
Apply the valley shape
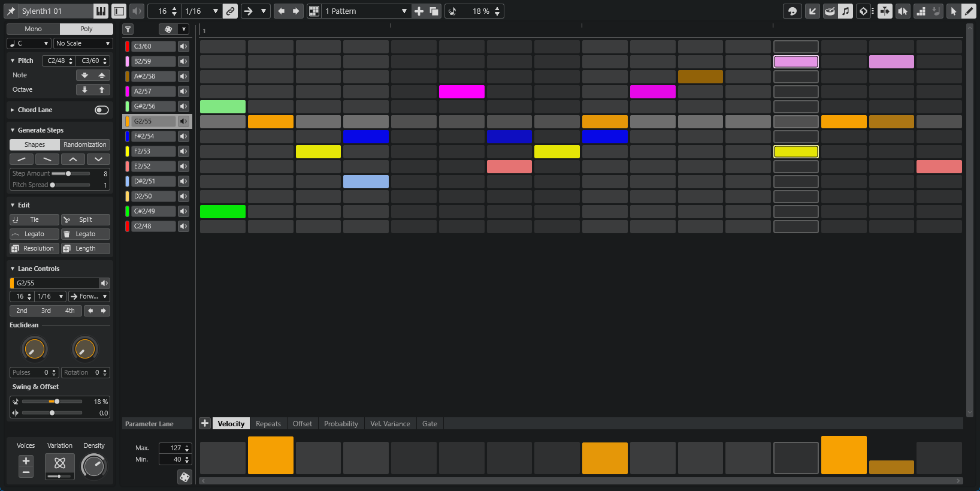coord(98,159)
